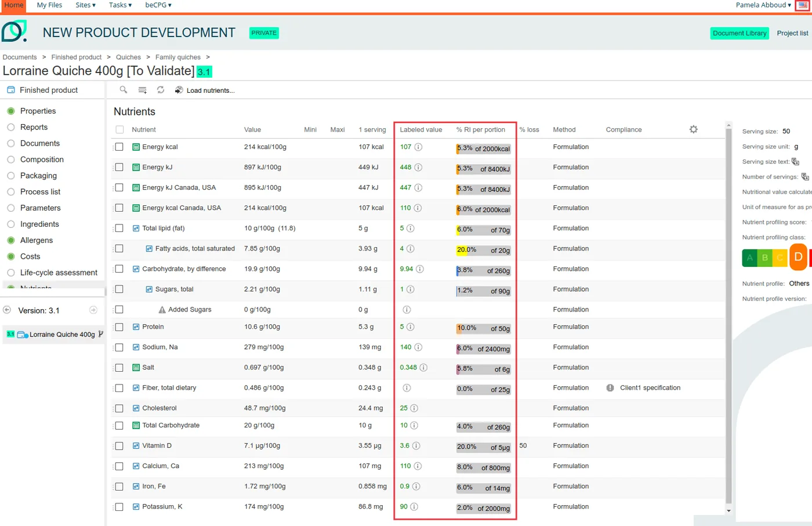
Task: Go to next version using the right arrow
Action: (93, 310)
